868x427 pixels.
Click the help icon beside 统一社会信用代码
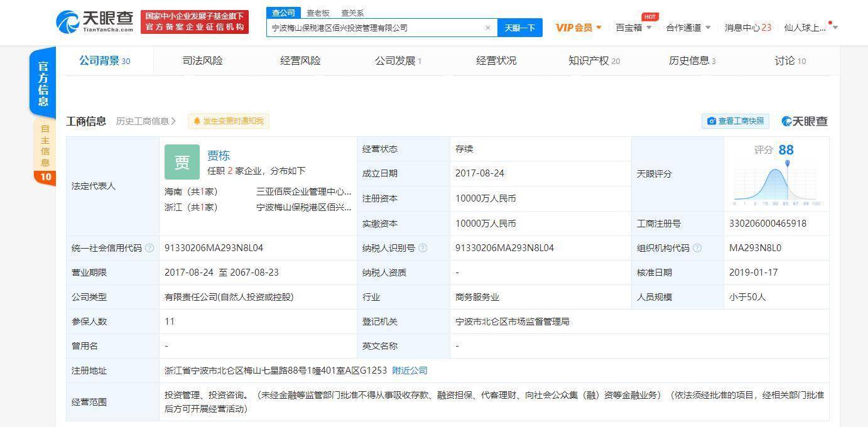tap(149, 248)
